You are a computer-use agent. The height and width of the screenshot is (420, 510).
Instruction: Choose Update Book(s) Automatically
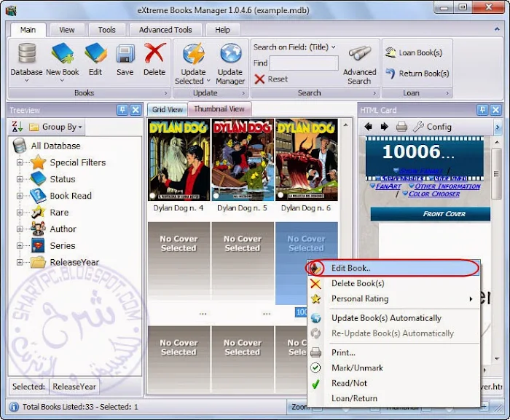393,318
